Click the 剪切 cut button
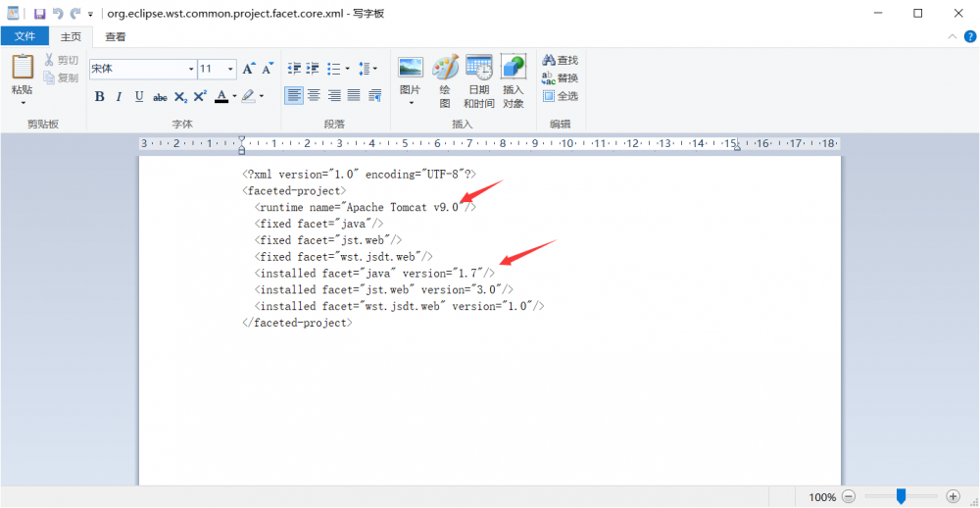The height and width of the screenshot is (508, 980). click(61, 60)
